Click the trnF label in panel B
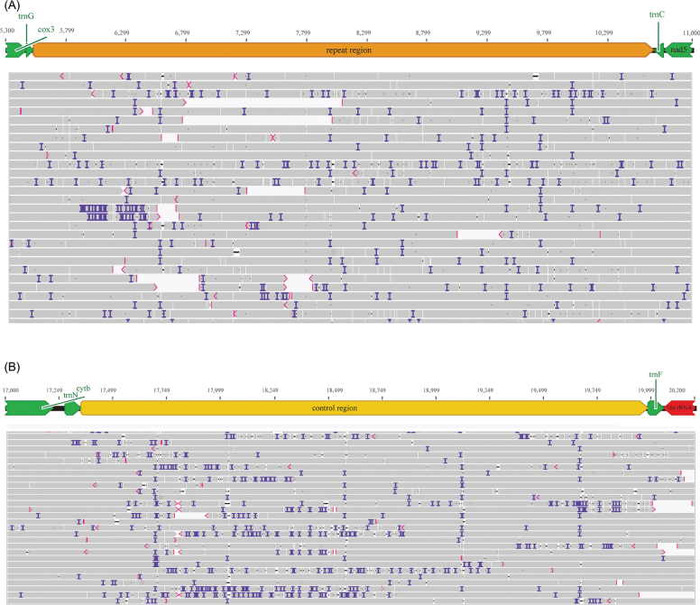Image resolution: width=700 pixels, height=605 pixels. 656,374
